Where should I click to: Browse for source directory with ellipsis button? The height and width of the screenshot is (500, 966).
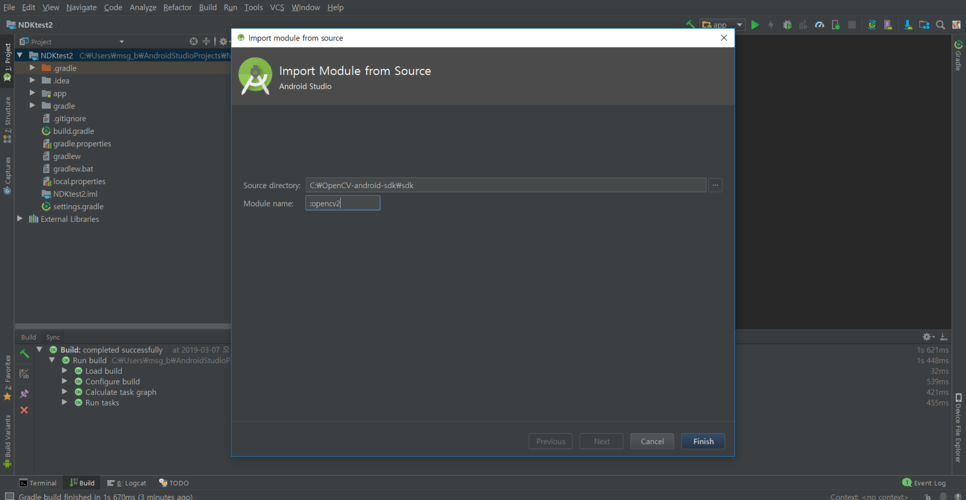coord(715,185)
